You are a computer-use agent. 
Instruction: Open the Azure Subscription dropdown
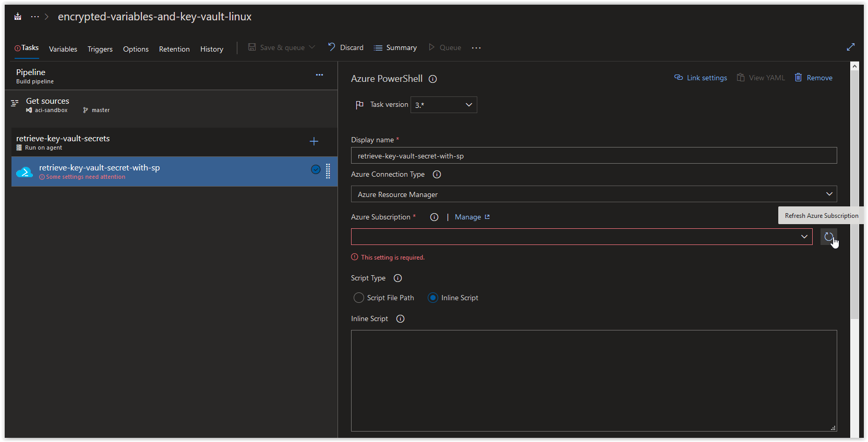[x=582, y=237]
